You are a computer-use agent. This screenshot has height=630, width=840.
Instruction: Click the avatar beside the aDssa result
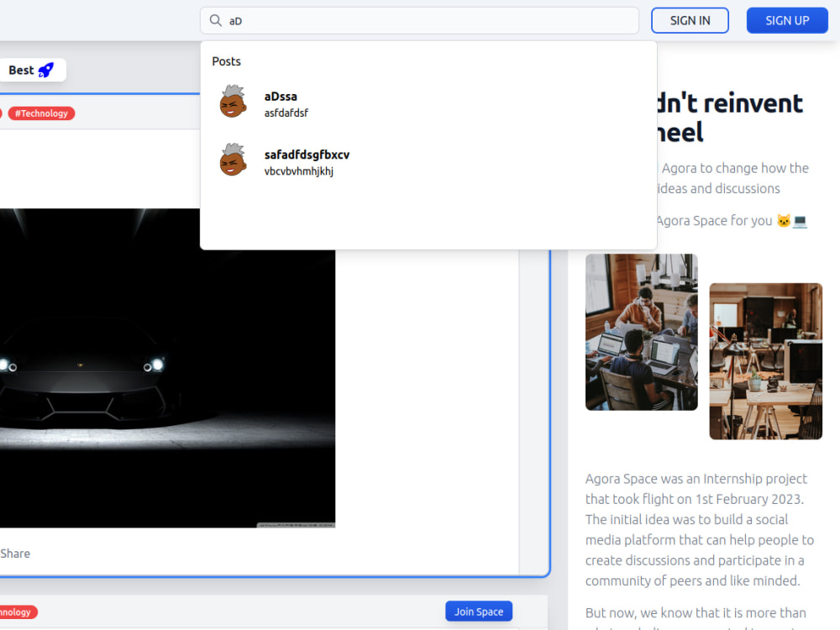tap(233, 102)
